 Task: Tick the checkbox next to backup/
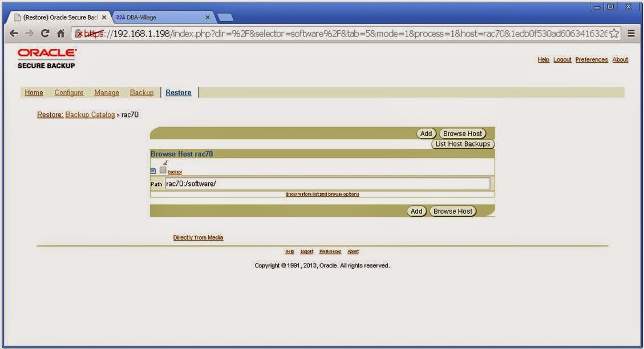163,170
